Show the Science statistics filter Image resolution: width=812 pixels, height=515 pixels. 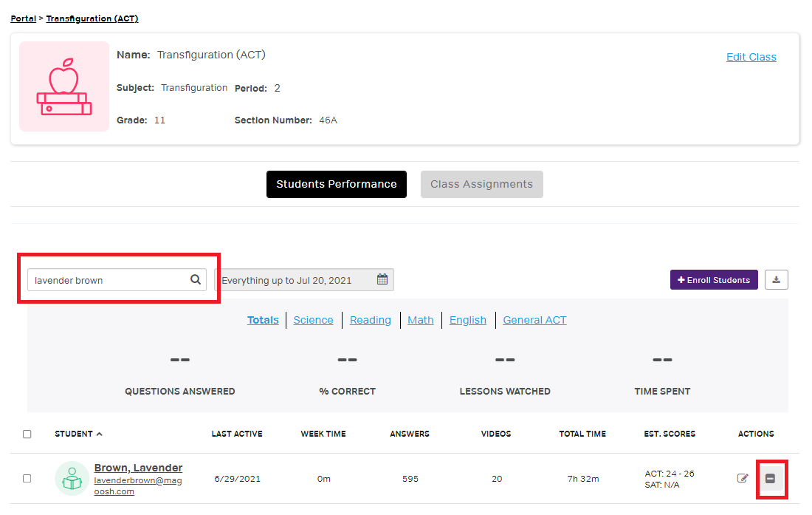(313, 320)
